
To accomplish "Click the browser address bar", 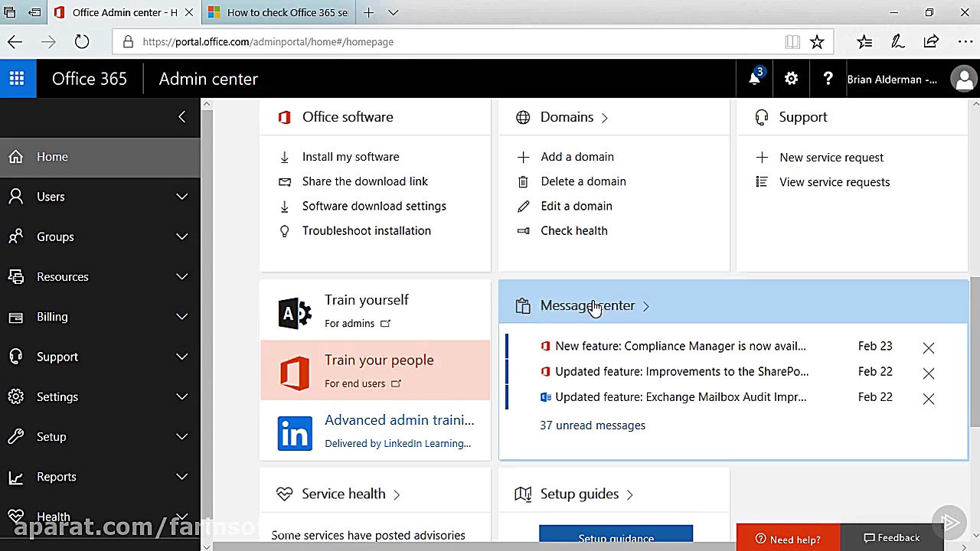I will pos(444,42).
